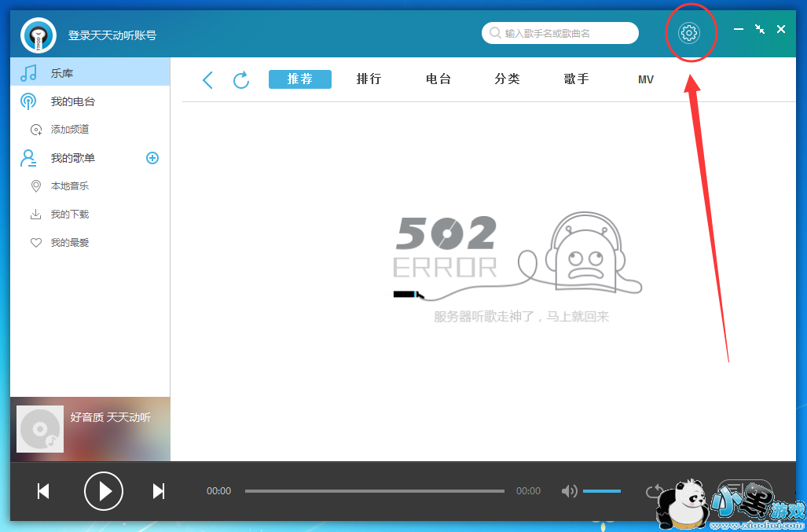Switch to the 排行 tab
The image size is (807, 532).
tap(369, 79)
